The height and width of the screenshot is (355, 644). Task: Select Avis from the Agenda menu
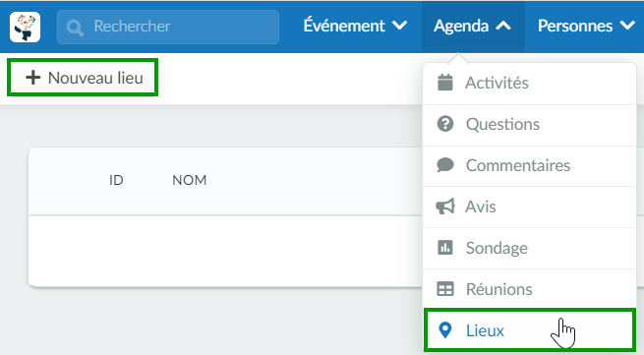pos(529,207)
